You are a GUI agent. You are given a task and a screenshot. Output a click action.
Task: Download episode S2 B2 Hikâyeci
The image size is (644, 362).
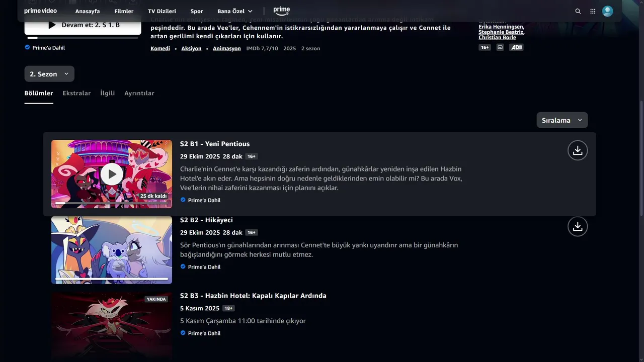(x=578, y=226)
